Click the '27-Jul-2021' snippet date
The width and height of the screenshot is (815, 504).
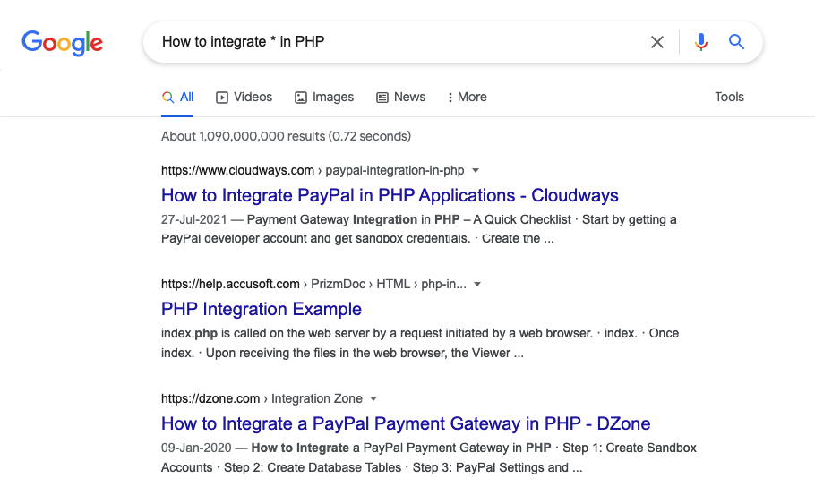click(x=193, y=220)
